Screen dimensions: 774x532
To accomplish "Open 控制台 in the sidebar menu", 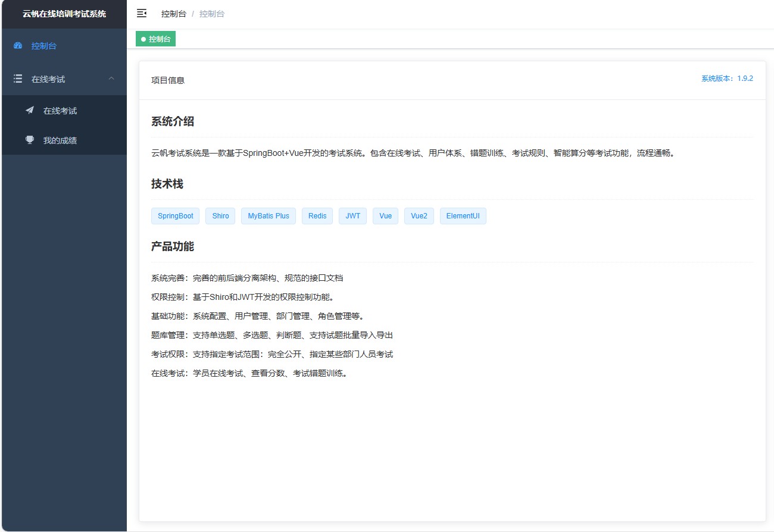I will (x=64, y=46).
